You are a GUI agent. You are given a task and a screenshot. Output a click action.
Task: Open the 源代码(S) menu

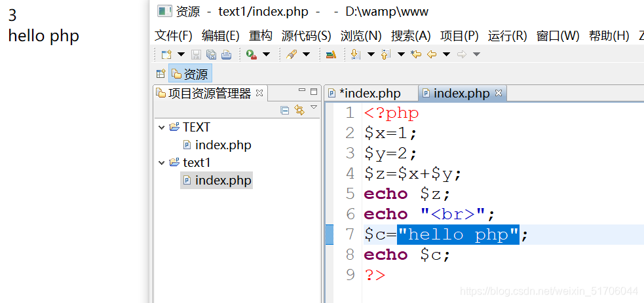point(307,36)
